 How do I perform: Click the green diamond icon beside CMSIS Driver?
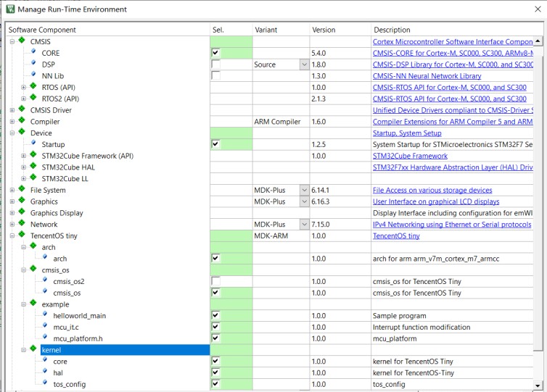tap(22, 109)
